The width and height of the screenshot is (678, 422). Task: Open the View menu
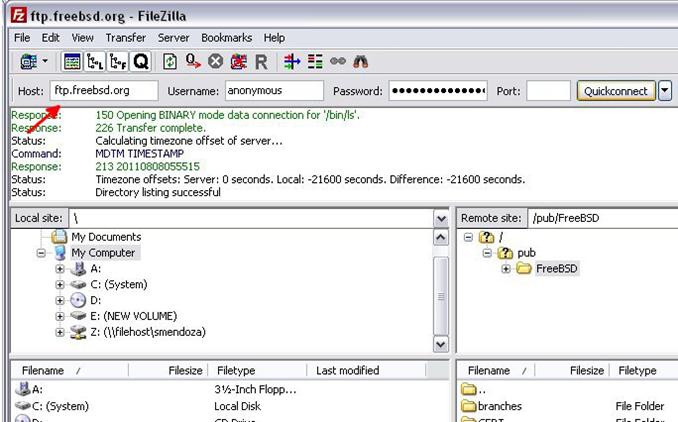pos(82,38)
